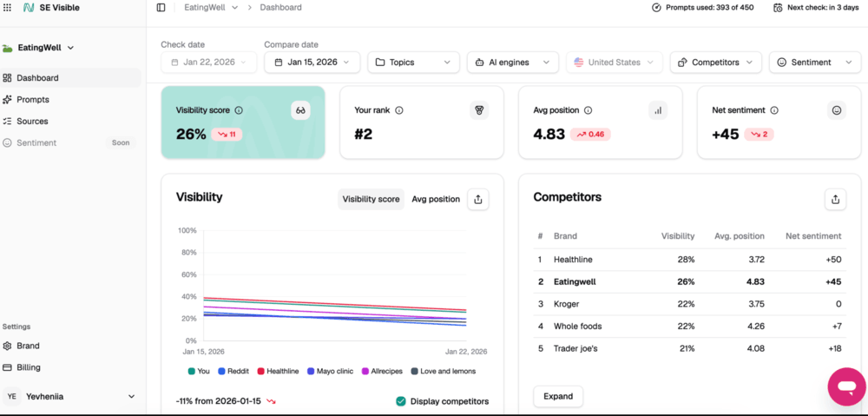Switch chart to Visibility score tab

coord(371,200)
